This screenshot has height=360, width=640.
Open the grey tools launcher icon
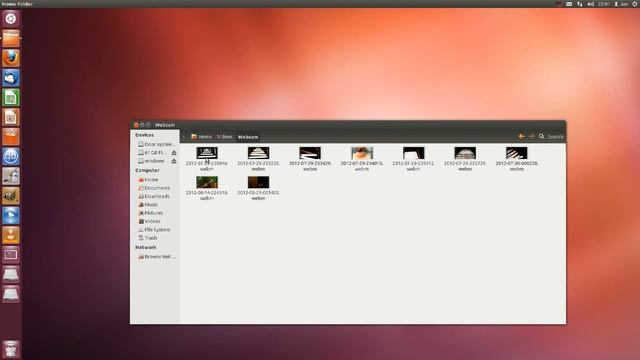click(x=11, y=176)
